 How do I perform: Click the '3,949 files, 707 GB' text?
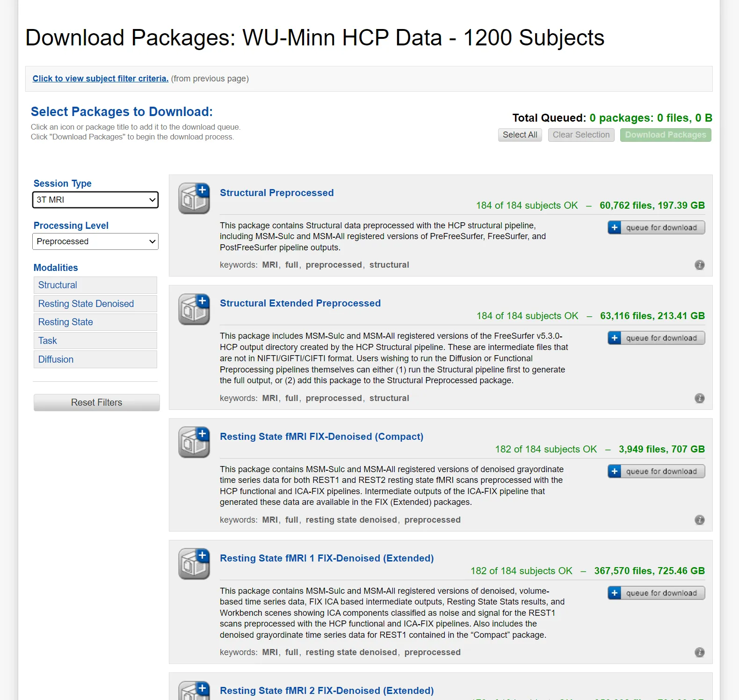662,449
